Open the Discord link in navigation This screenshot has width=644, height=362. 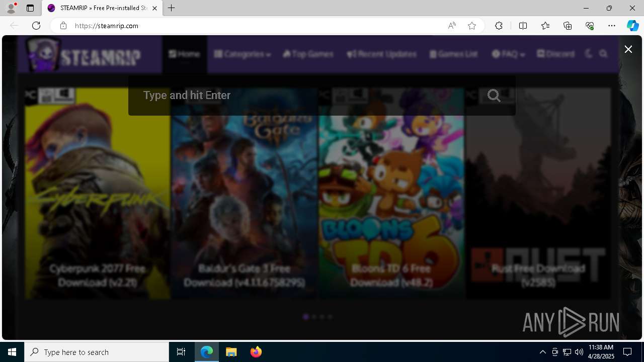point(555,54)
